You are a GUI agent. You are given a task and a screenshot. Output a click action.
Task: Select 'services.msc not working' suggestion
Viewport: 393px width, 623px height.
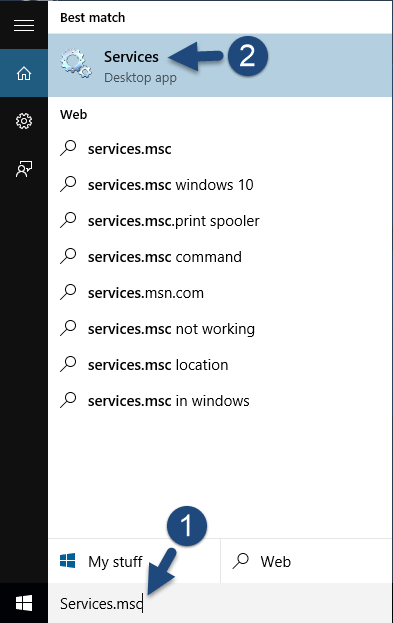(x=220, y=329)
